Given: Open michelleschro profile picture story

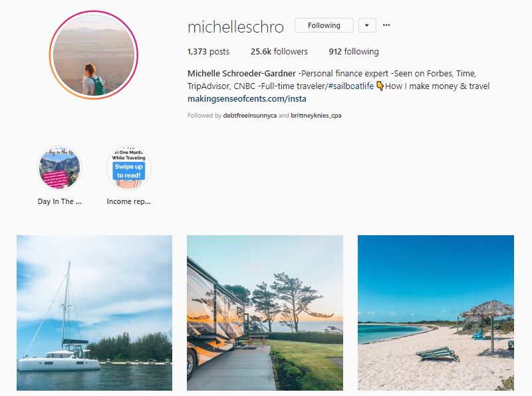Looking at the screenshot, I should pyautogui.click(x=94, y=55).
